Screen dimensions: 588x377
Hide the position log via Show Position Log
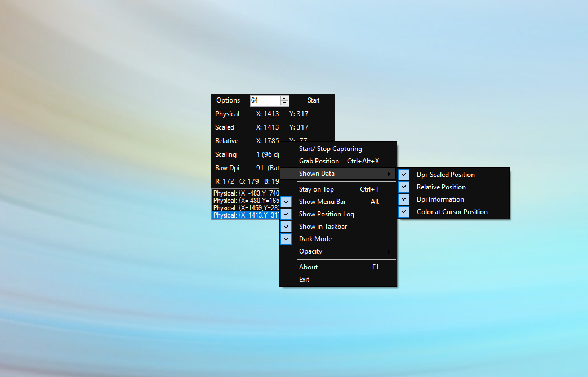pyautogui.click(x=326, y=214)
